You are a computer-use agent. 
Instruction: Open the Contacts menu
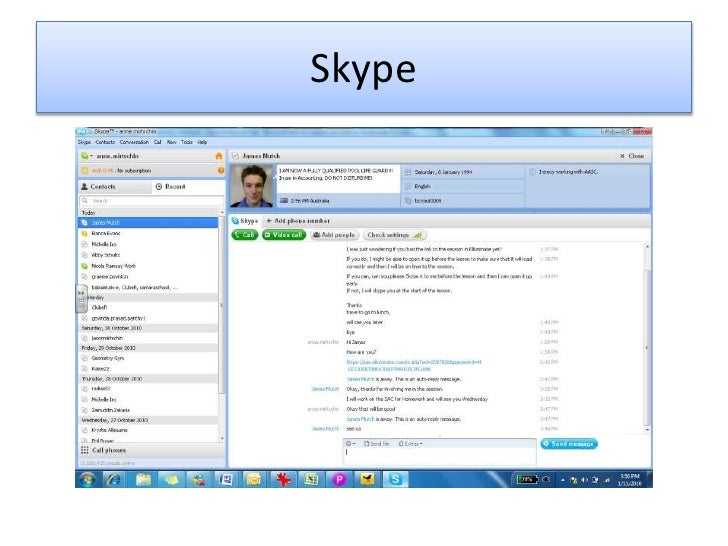pos(105,142)
